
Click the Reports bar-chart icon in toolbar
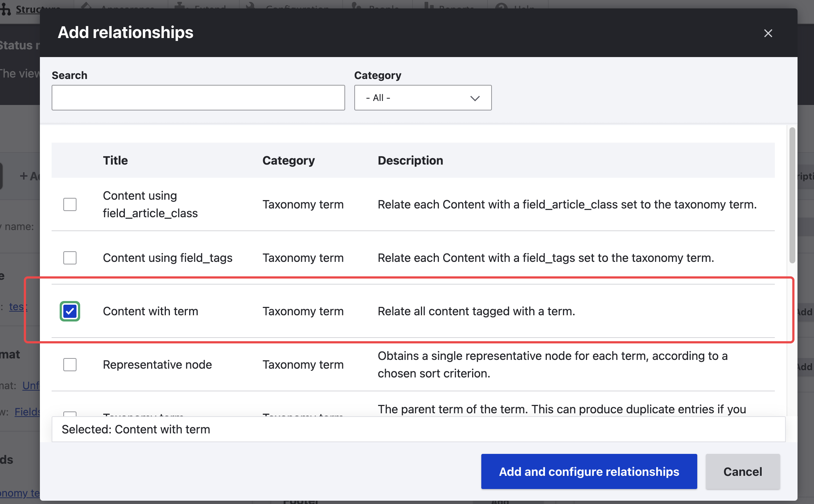[428, 5]
